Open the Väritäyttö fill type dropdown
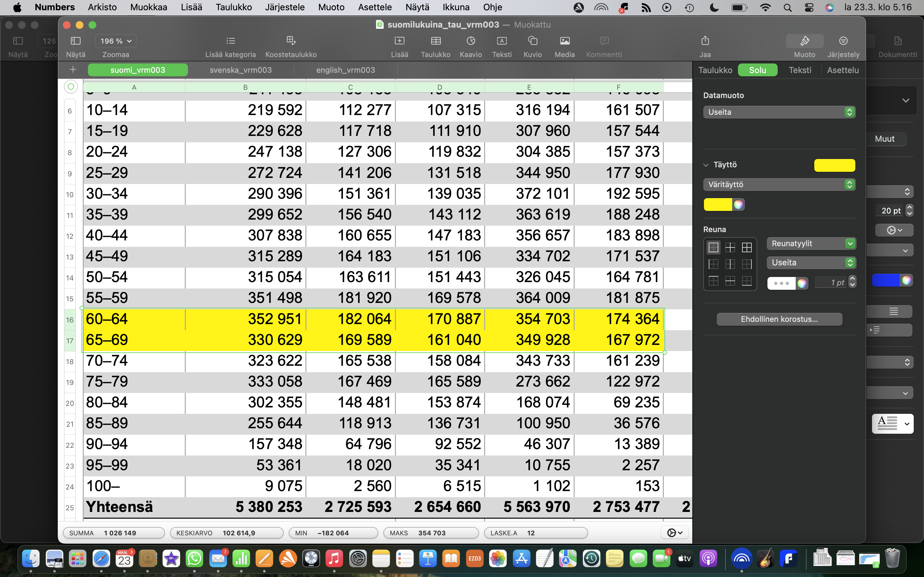Image resolution: width=924 pixels, height=577 pixels. point(779,185)
